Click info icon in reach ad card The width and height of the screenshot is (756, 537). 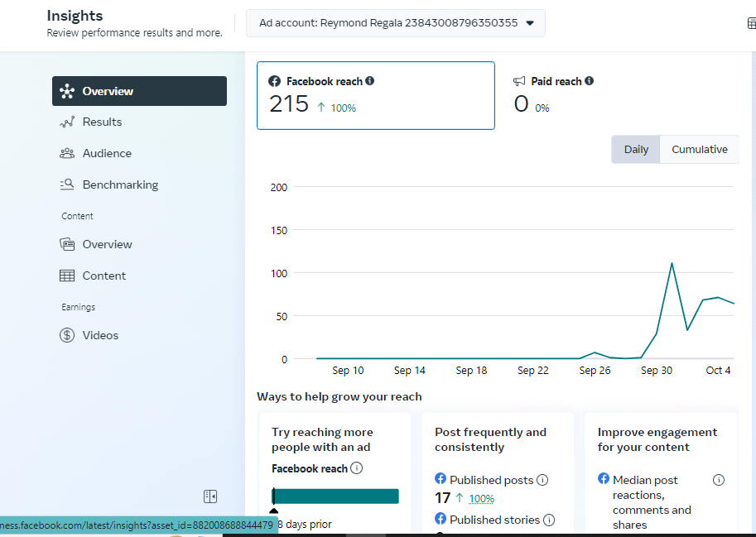(356, 468)
